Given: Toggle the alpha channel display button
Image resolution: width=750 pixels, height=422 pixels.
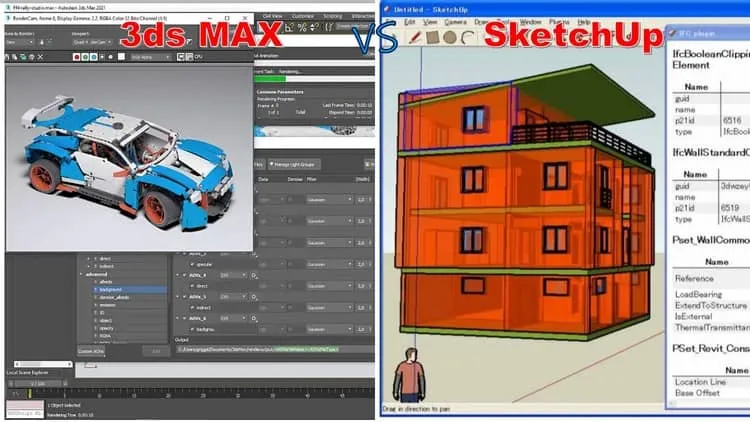Looking at the screenshot, I should point(102,57).
